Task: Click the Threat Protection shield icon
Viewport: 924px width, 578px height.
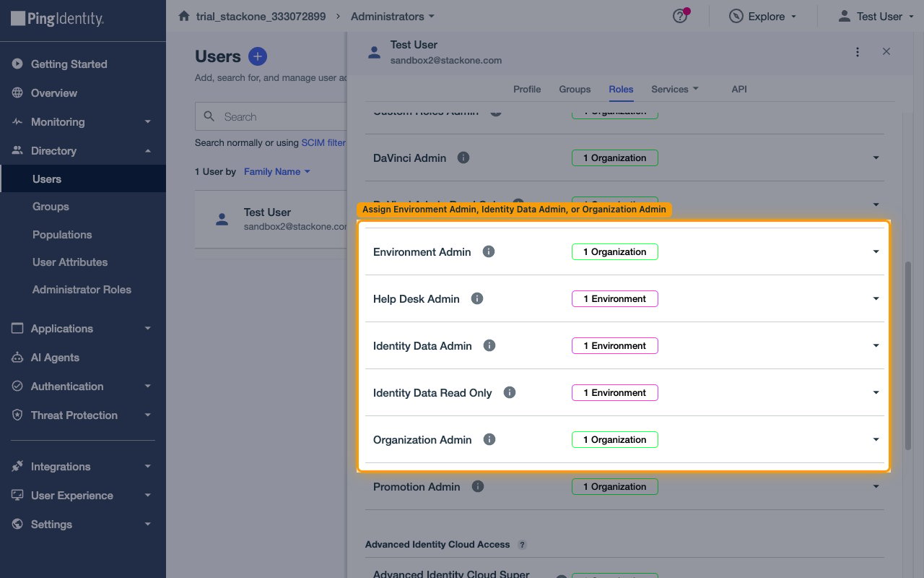Action: (17, 415)
